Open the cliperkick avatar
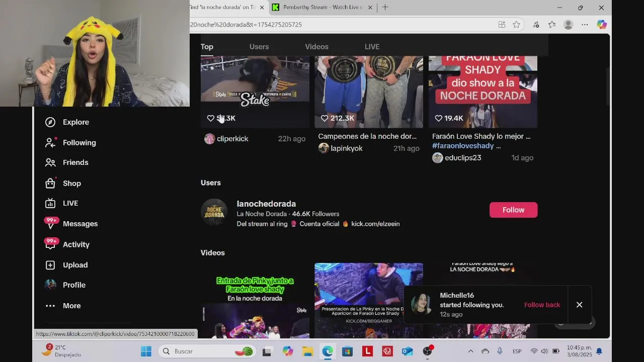The image size is (644, 362). pyautogui.click(x=209, y=139)
